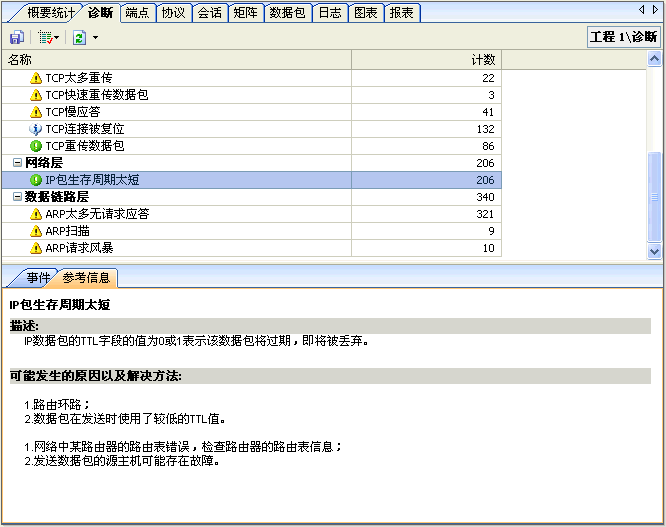Open the diagnosis settings checklist icon
This screenshot has height=527, width=666.
46,37
